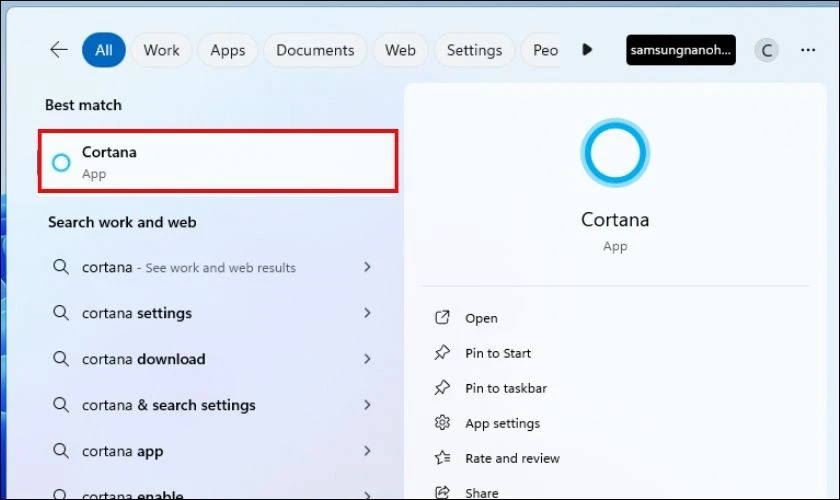Click the back arrow icon
Image resolution: width=840 pixels, height=500 pixels.
(x=58, y=50)
